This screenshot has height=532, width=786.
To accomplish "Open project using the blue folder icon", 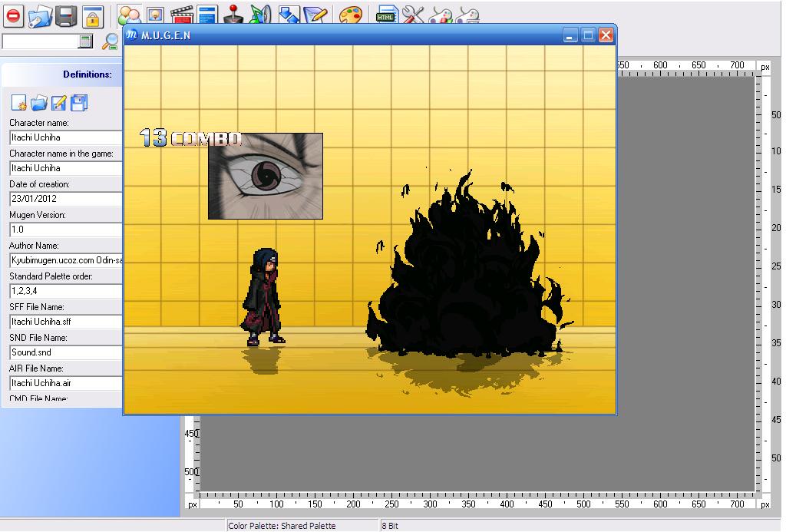I will point(39,15).
